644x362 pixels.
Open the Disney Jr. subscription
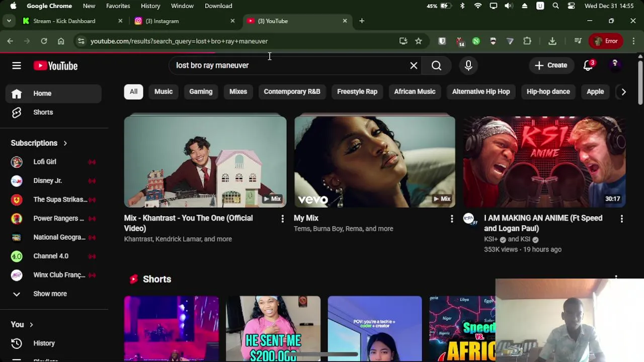(54, 180)
